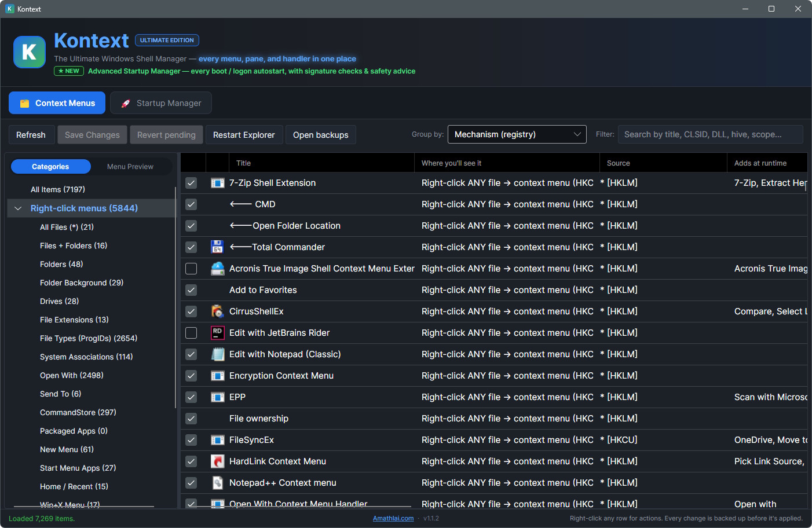Click the ULTIMATE EDITION badge

pyautogui.click(x=167, y=40)
